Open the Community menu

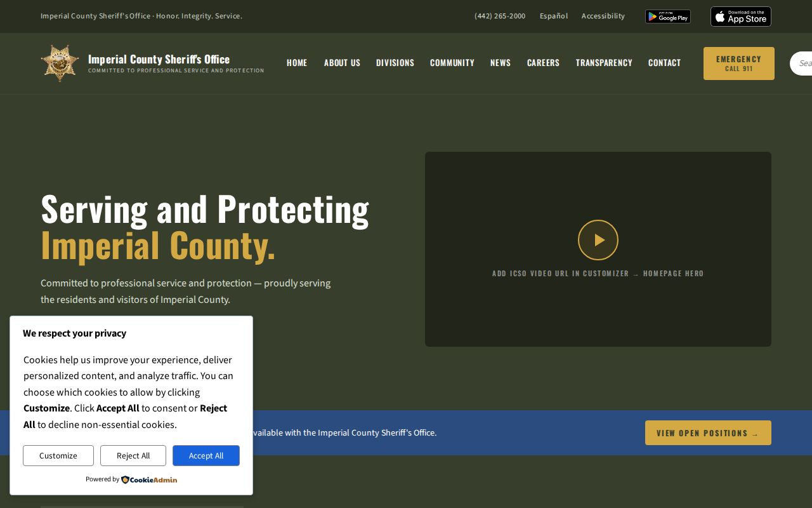[452, 63]
